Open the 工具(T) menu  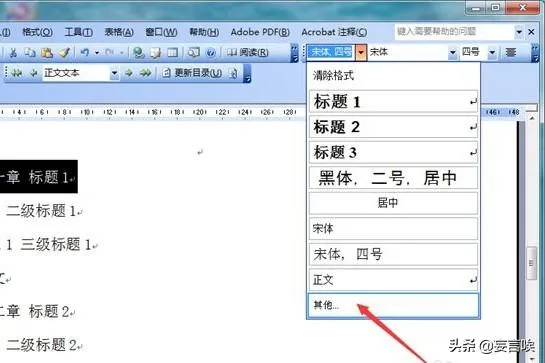(x=79, y=32)
